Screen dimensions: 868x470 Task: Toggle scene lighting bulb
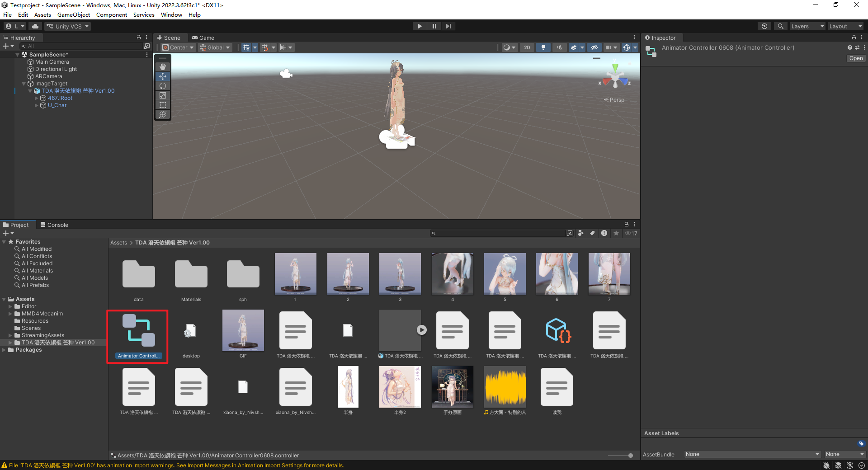click(x=543, y=47)
